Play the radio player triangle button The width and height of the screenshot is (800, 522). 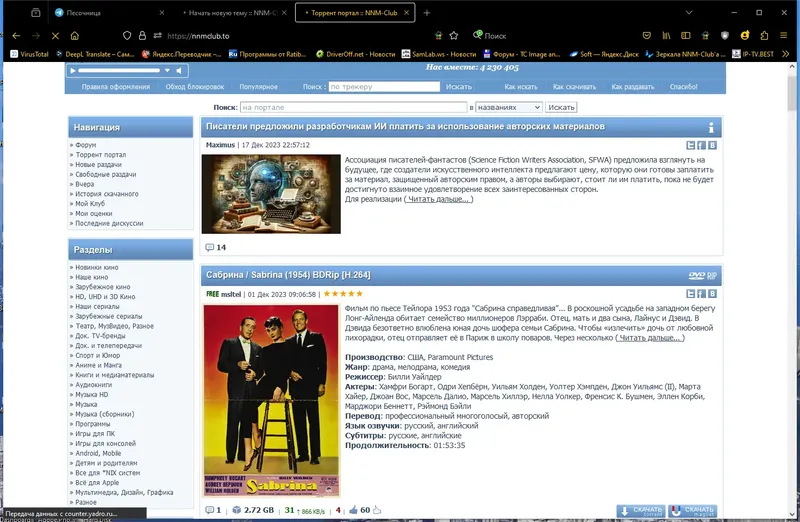click(72, 70)
